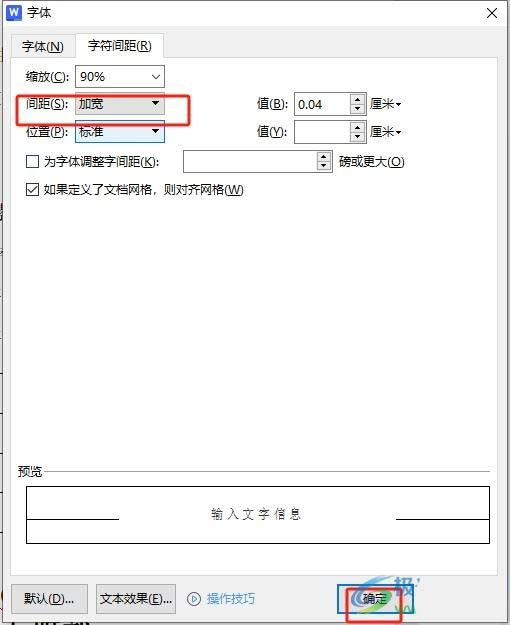The width and height of the screenshot is (510, 625).
Task: Decrease 值(Y) position value with down arrow
Action: [358, 137]
